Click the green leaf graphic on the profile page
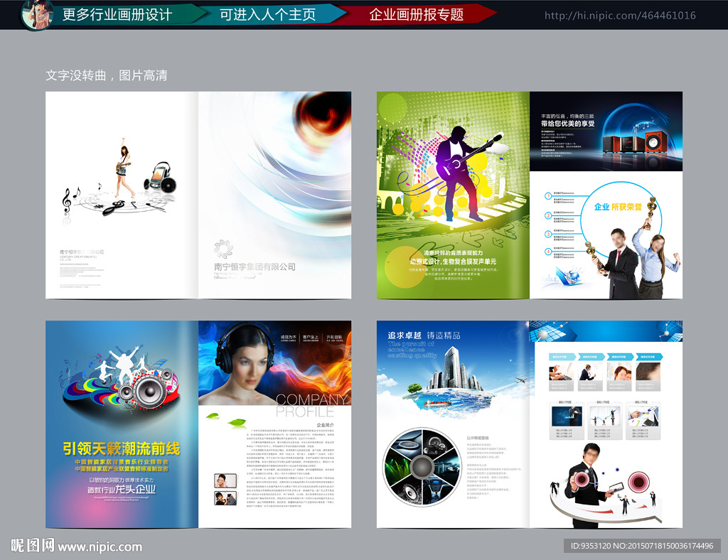 tap(237, 422)
